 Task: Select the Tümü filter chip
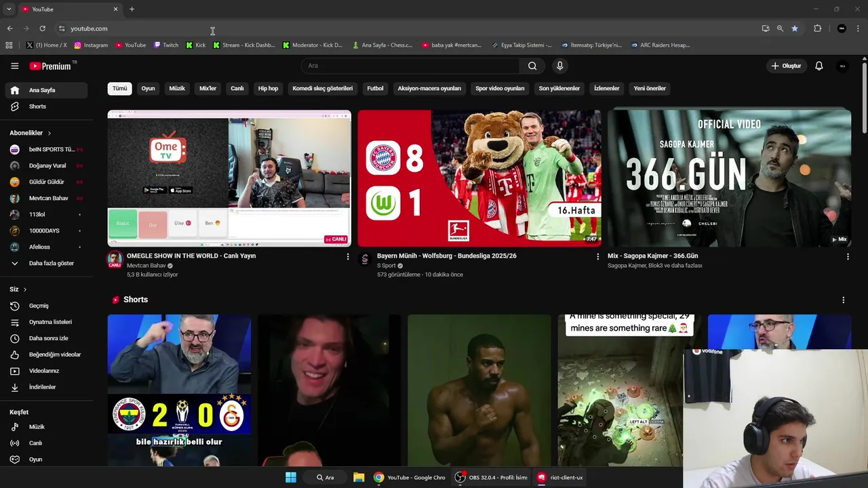point(119,88)
